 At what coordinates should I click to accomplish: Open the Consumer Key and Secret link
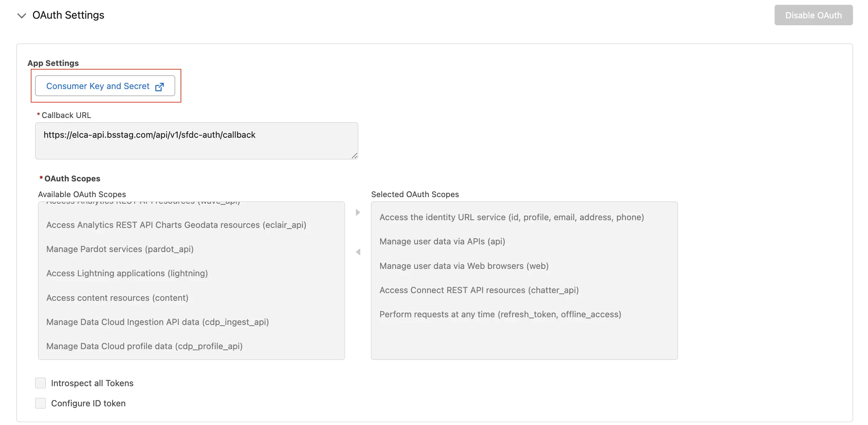(x=97, y=86)
